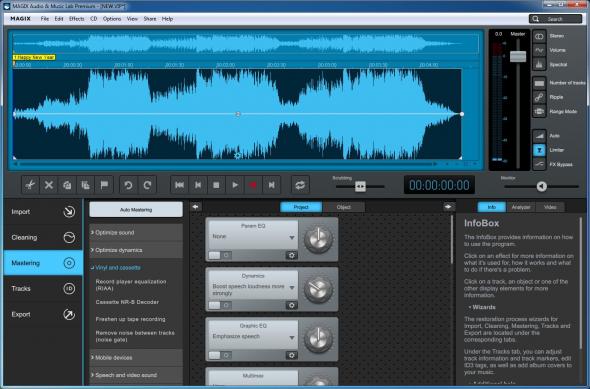Open Graphic EQ settings gear
This screenshot has height=389, width=590.
coord(292,355)
